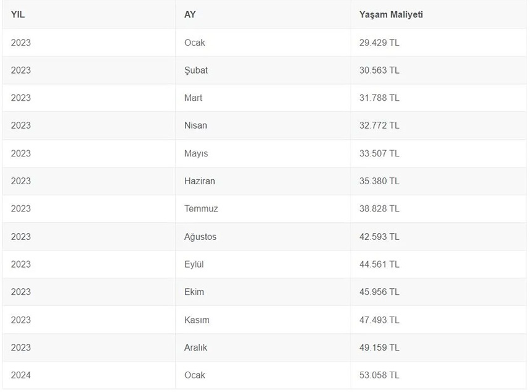Click the Yaşam Maliyeti column header
Viewport: 532px width, 392px height.
tap(391, 14)
